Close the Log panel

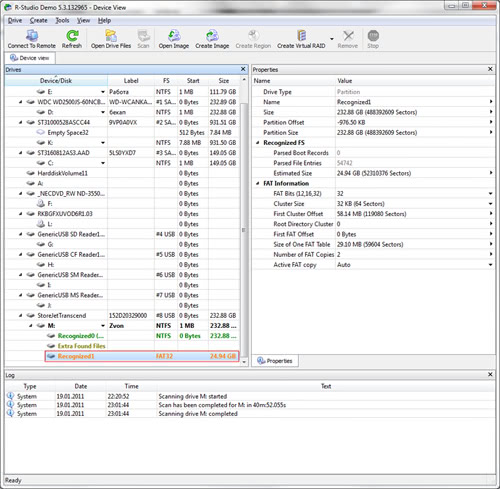pyautogui.click(x=490, y=374)
